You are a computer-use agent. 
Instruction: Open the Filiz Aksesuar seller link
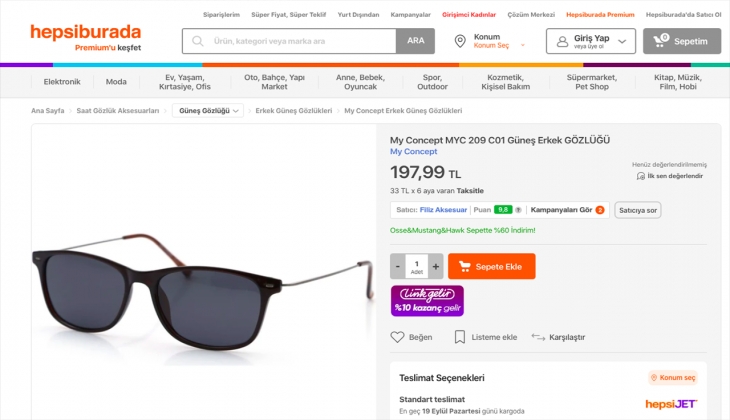444,210
